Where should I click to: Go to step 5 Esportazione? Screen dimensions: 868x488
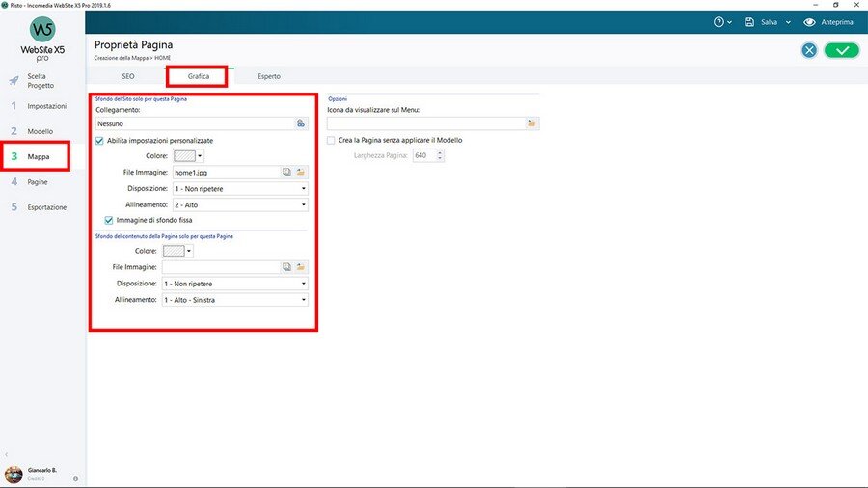point(46,207)
